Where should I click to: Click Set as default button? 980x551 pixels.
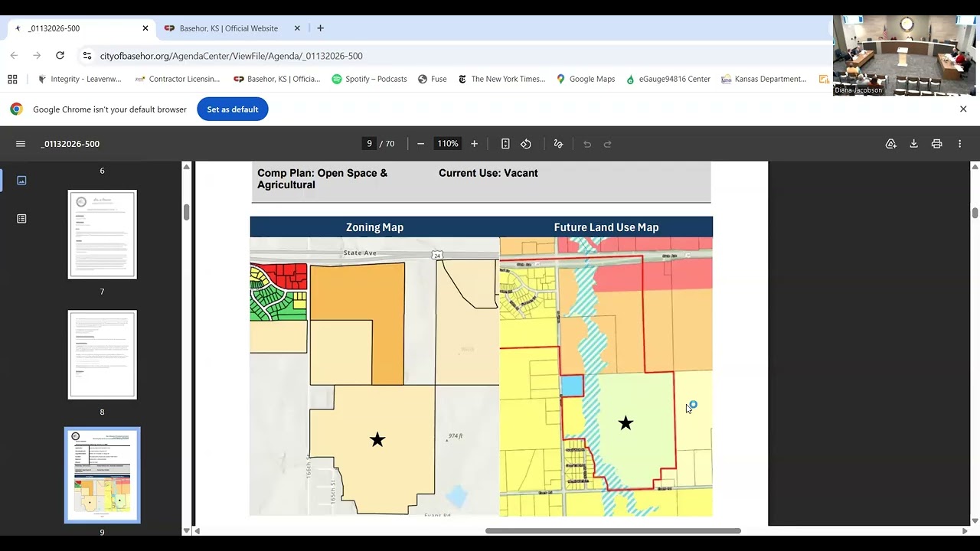233,109
